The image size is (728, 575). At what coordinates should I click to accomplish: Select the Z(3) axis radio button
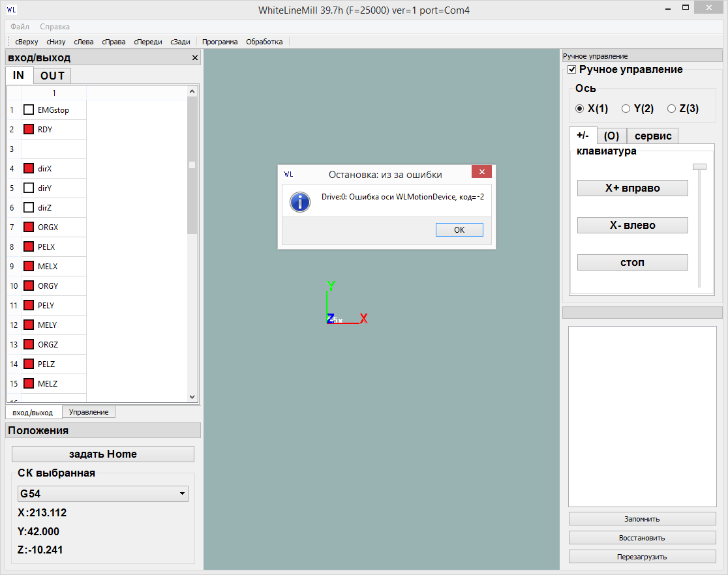pyautogui.click(x=671, y=109)
